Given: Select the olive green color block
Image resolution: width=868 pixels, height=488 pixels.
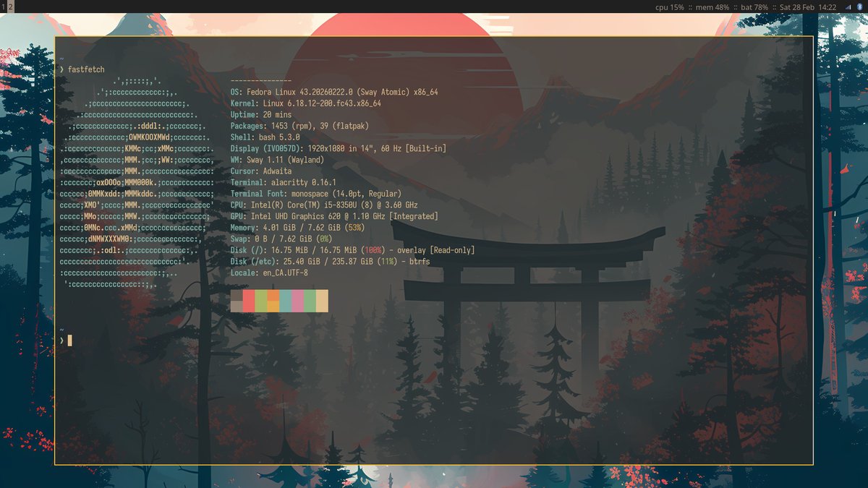Looking at the screenshot, I should click(261, 301).
